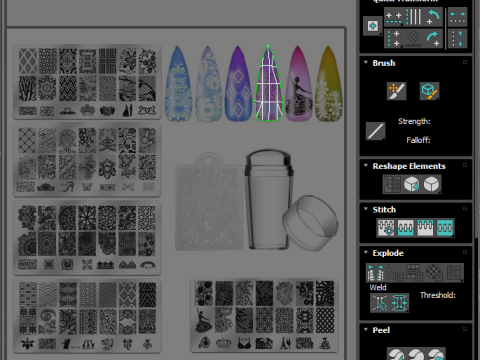480x360 pixels.
Task: Click Relax Until Flat lightning icon
Action: point(412,184)
